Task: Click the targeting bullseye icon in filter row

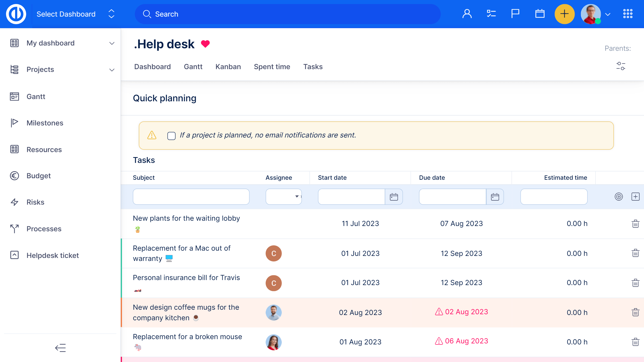Action: tap(619, 197)
